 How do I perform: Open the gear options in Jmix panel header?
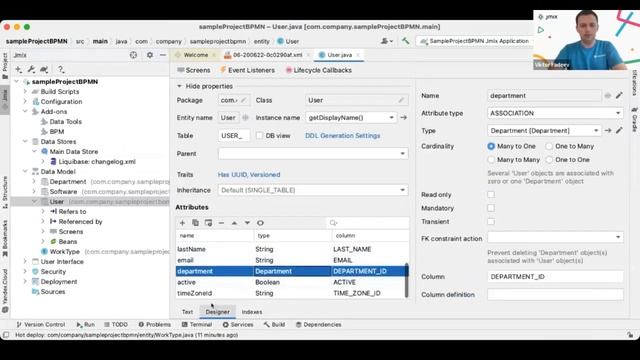(x=150, y=55)
